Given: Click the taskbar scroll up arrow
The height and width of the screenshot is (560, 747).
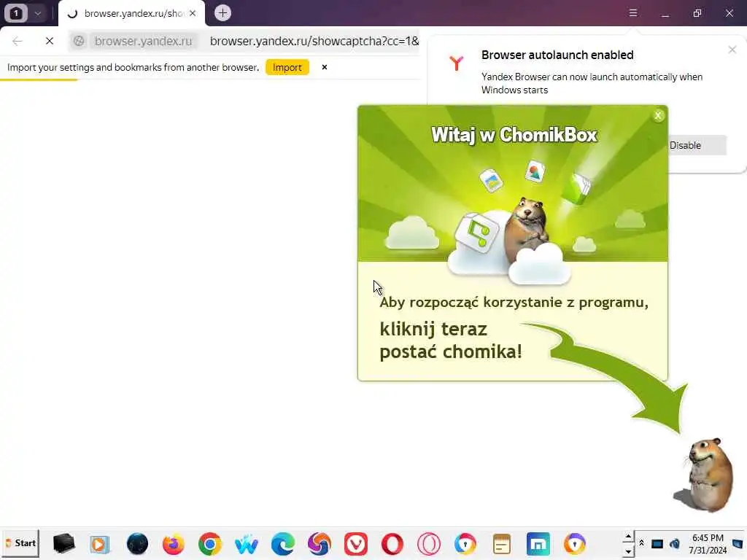Looking at the screenshot, I should (x=628, y=536).
